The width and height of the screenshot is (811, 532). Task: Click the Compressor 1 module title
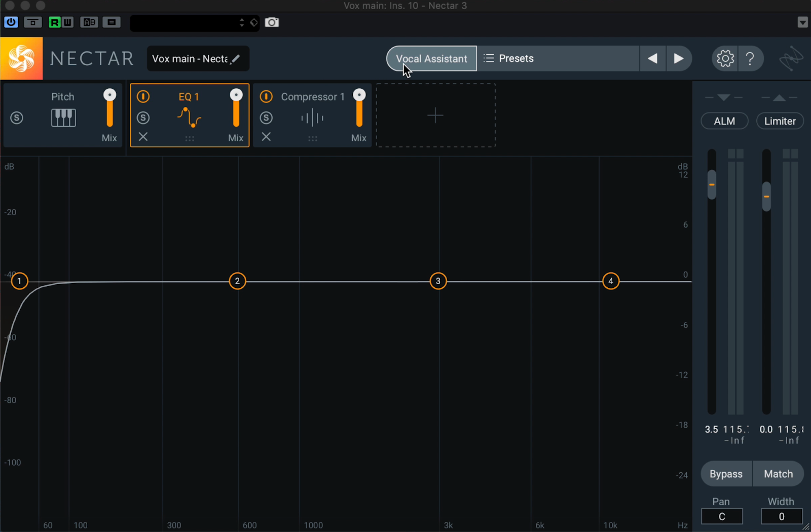point(313,97)
